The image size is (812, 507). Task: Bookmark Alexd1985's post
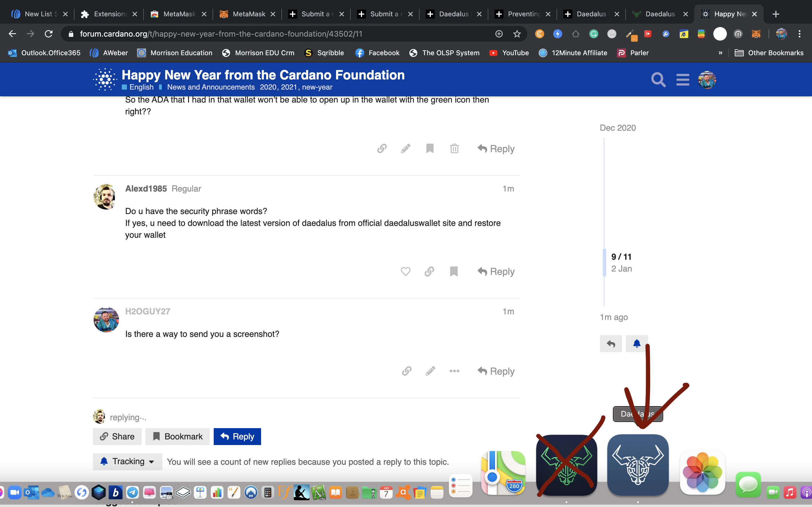(x=454, y=271)
